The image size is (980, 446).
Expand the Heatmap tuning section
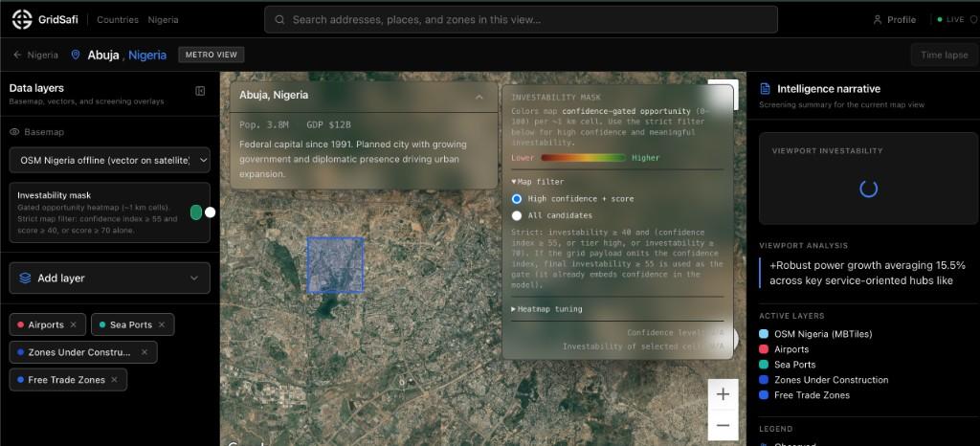click(x=546, y=309)
